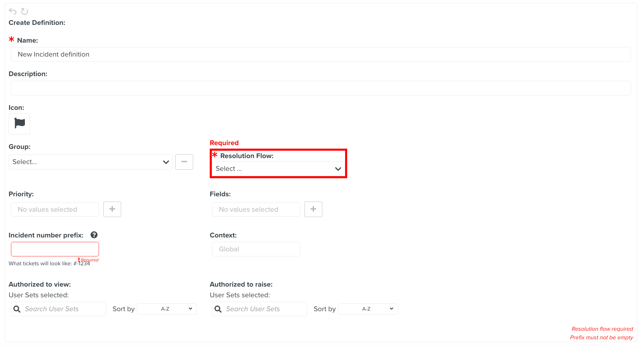Click the redo arrow icon

[x=24, y=12]
